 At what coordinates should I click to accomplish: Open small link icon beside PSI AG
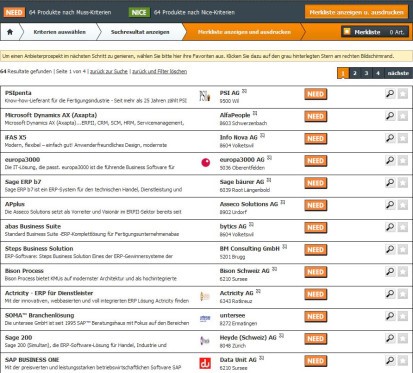point(244,91)
